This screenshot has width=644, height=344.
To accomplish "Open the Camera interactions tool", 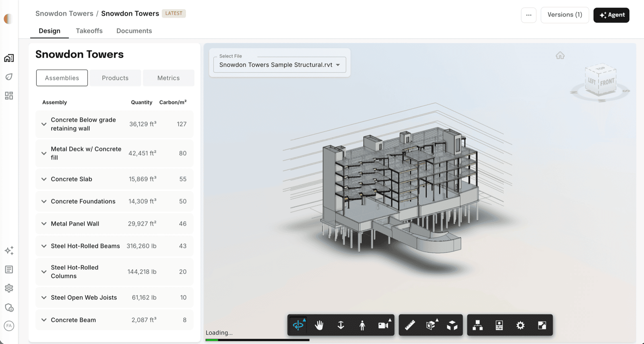I will pos(384,325).
